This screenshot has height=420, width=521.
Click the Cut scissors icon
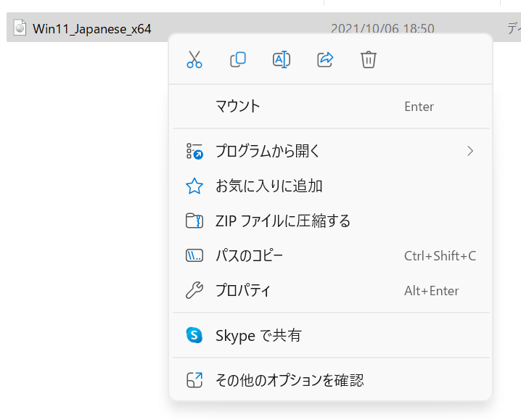[x=194, y=59]
